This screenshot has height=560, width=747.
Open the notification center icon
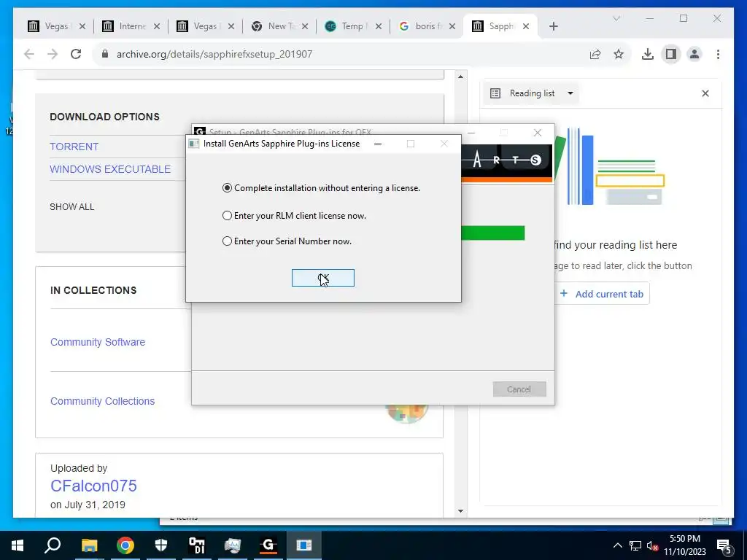click(x=724, y=545)
